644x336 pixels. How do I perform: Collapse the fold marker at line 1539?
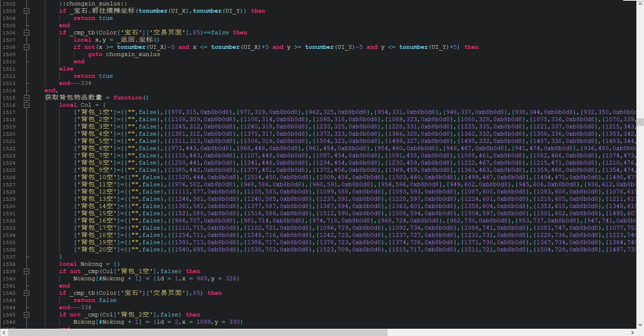pyautogui.click(x=26, y=271)
